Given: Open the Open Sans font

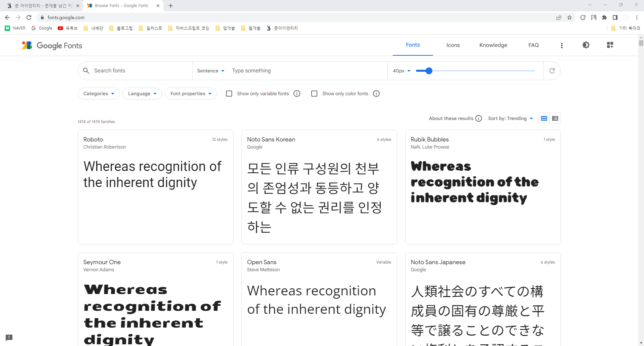Looking at the screenshot, I should [x=319, y=299].
